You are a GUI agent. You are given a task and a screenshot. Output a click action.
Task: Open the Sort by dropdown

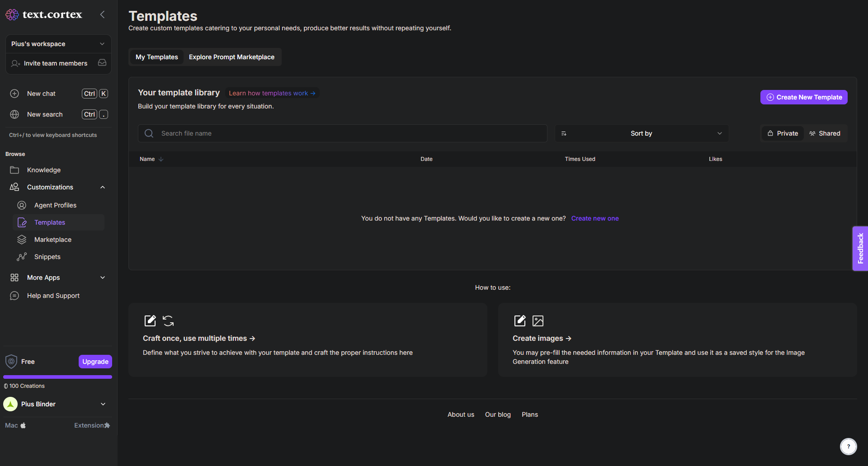642,133
